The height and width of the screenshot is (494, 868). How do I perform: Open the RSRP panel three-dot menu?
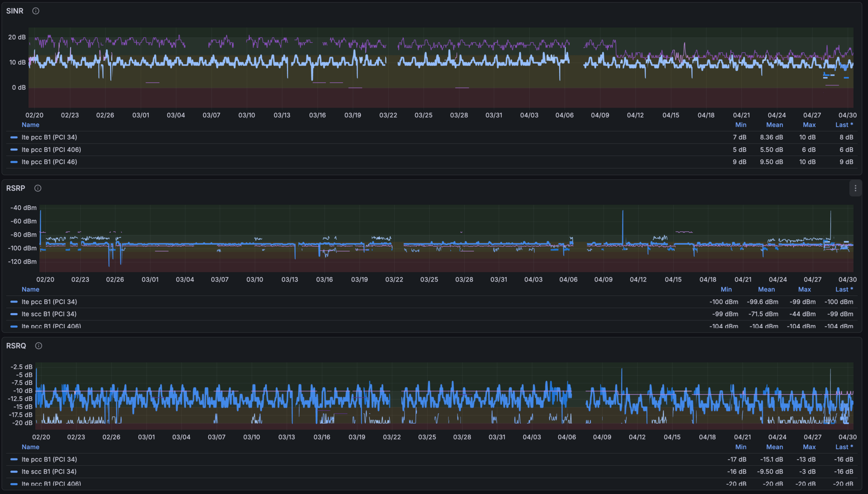(x=855, y=188)
